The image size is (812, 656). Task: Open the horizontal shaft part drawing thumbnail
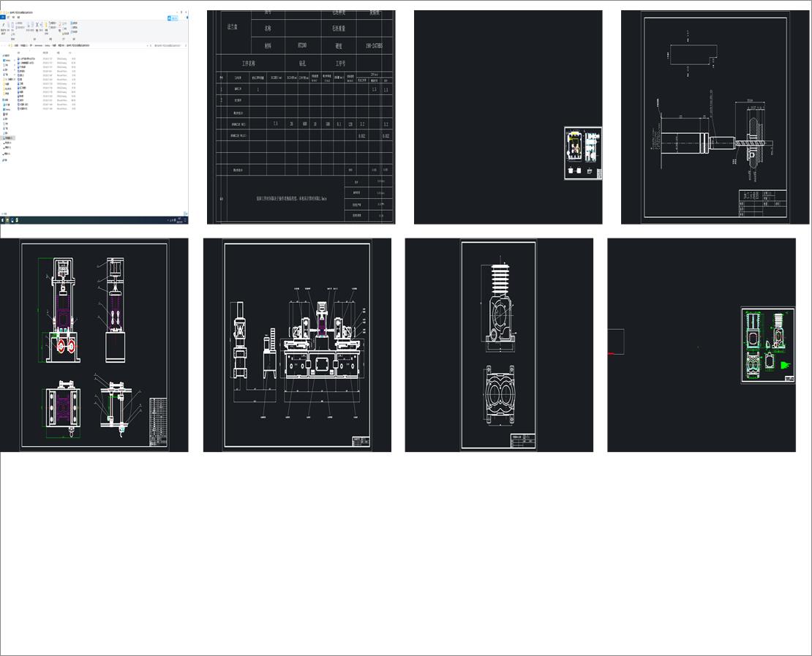pos(715,117)
